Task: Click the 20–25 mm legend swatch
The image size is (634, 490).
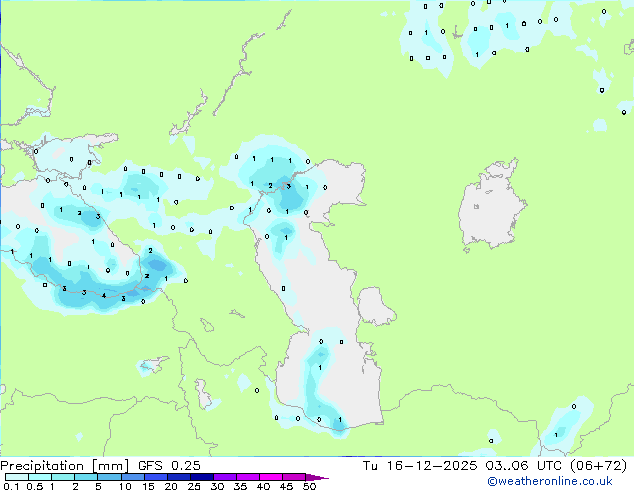Action: (179, 477)
